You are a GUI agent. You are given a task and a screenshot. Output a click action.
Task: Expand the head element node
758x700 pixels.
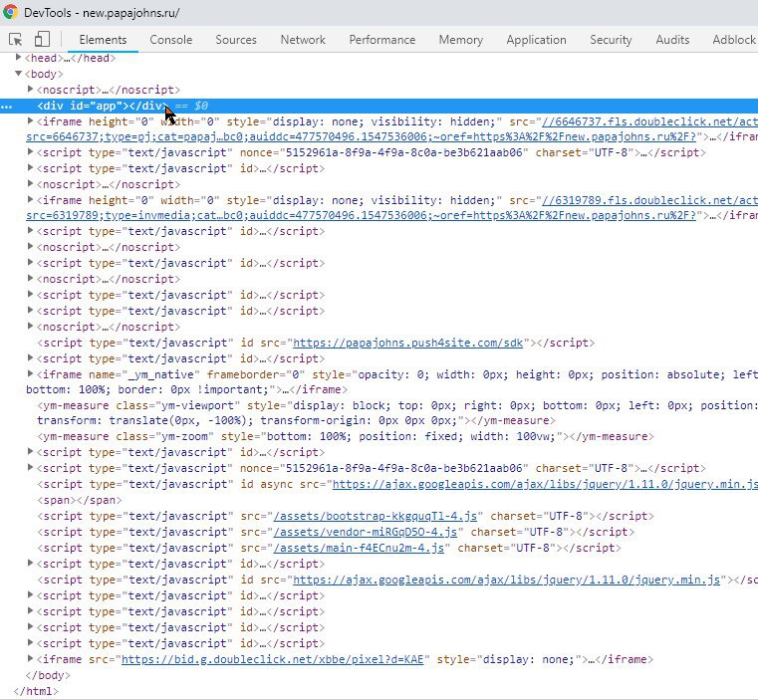[x=18, y=58]
